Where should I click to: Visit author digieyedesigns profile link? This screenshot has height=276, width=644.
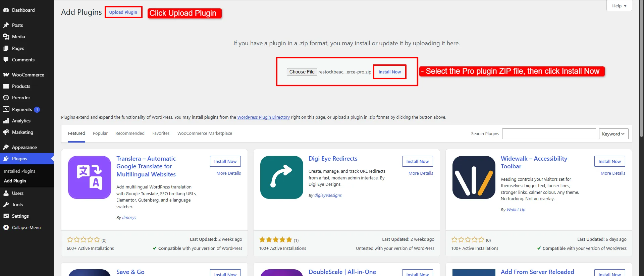[x=328, y=196]
